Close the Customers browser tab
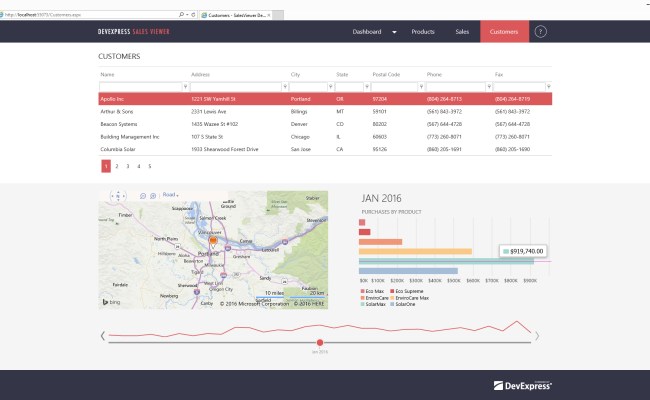 point(269,15)
